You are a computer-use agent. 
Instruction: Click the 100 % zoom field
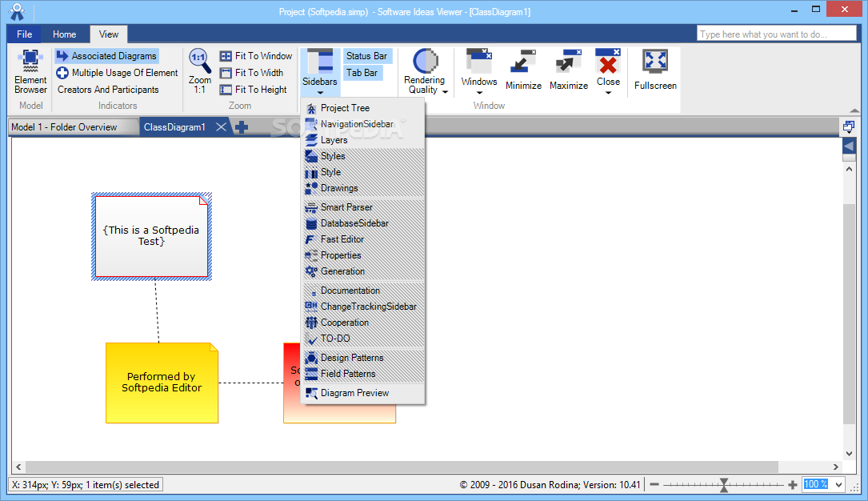818,484
